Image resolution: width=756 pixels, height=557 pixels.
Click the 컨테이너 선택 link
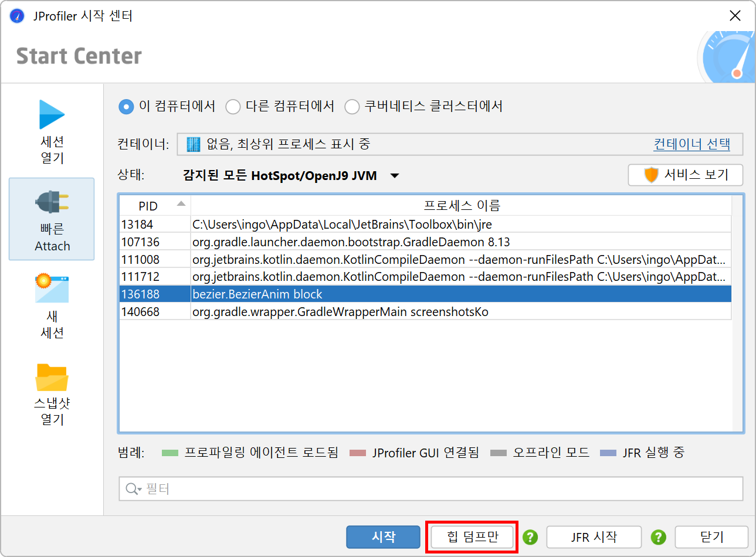pyautogui.click(x=692, y=144)
